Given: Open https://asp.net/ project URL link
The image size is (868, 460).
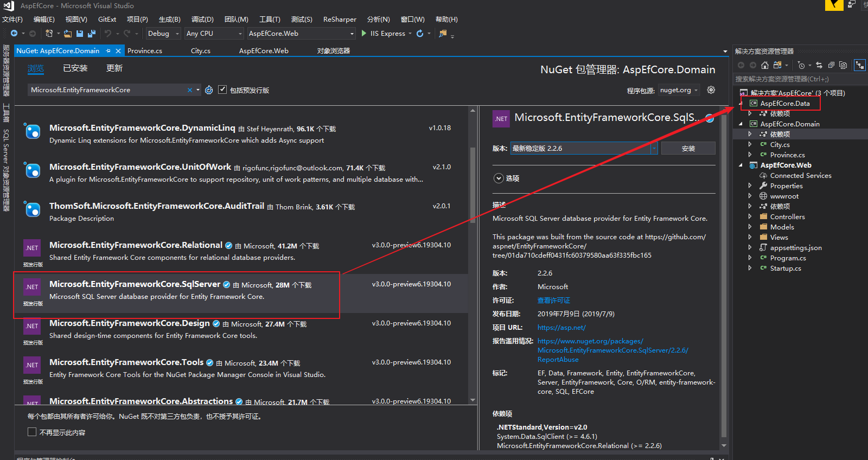Looking at the screenshot, I should click(x=561, y=328).
